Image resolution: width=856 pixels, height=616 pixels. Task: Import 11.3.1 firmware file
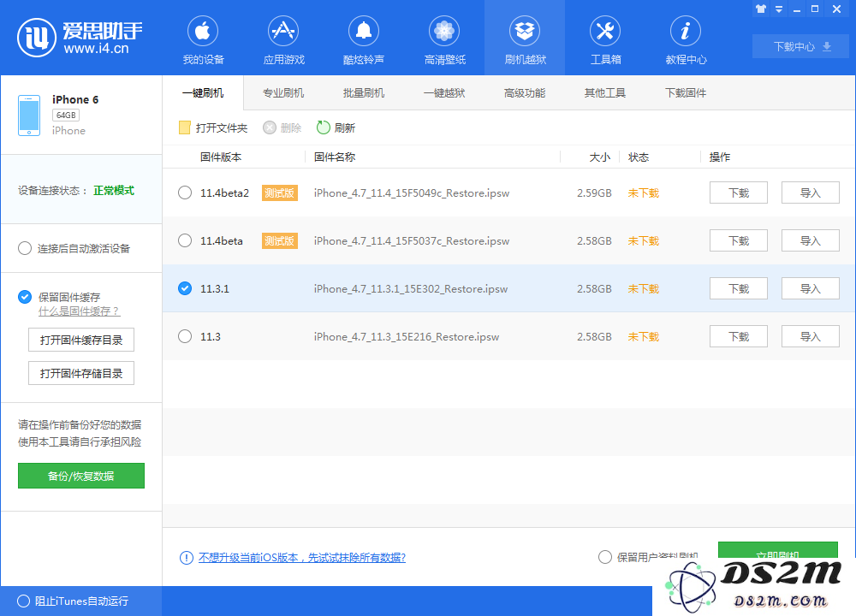click(810, 288)
